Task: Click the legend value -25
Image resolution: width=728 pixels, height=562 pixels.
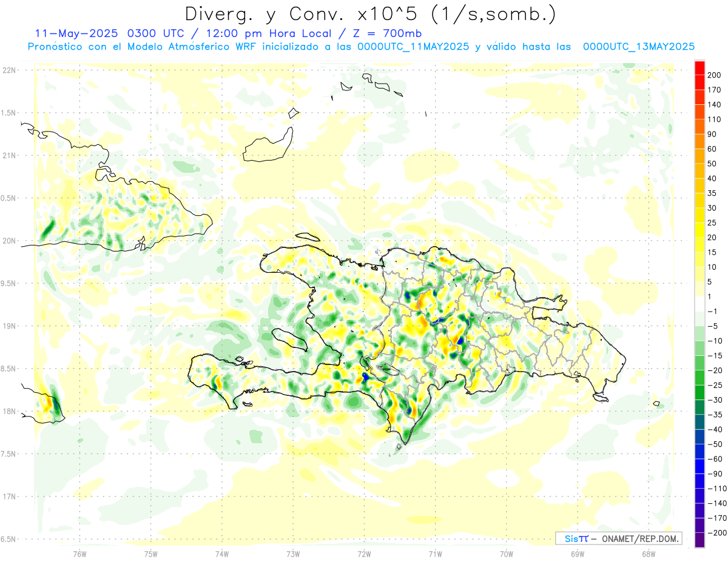Action: click(715, 386)
